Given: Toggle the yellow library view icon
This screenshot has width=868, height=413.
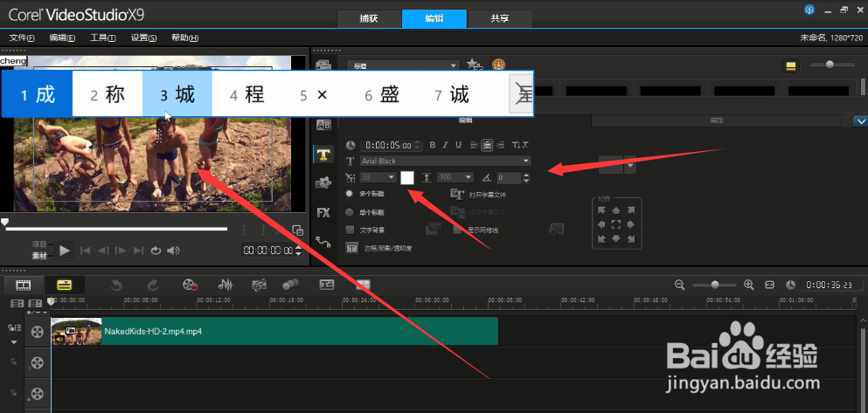Looking at the screenshot, I should [790, 65].
